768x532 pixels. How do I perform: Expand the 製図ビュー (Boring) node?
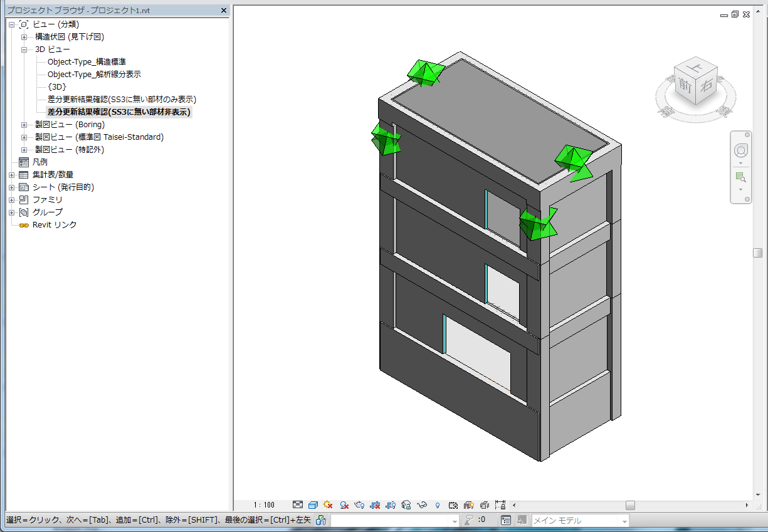point(24,125)
